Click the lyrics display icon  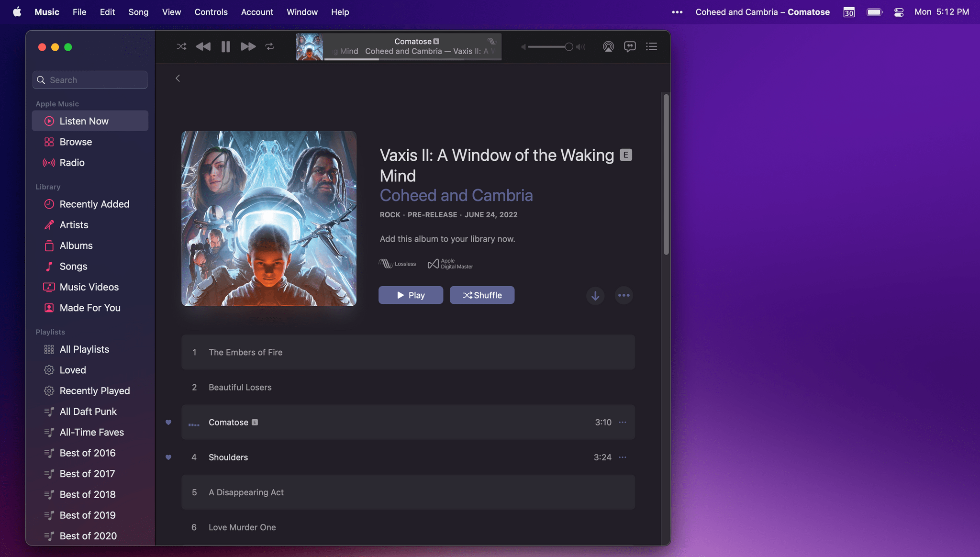629,46
